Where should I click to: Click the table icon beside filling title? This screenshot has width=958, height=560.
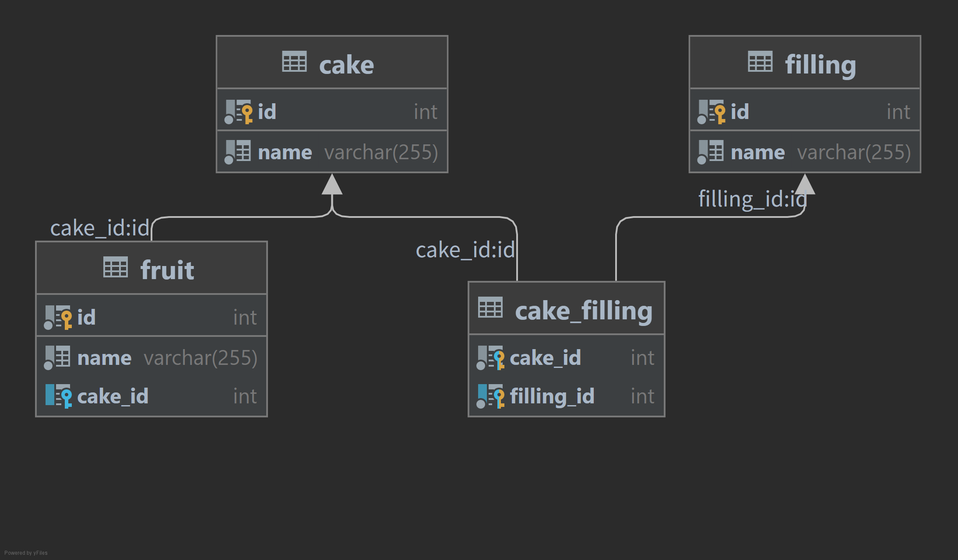point(760,62)
